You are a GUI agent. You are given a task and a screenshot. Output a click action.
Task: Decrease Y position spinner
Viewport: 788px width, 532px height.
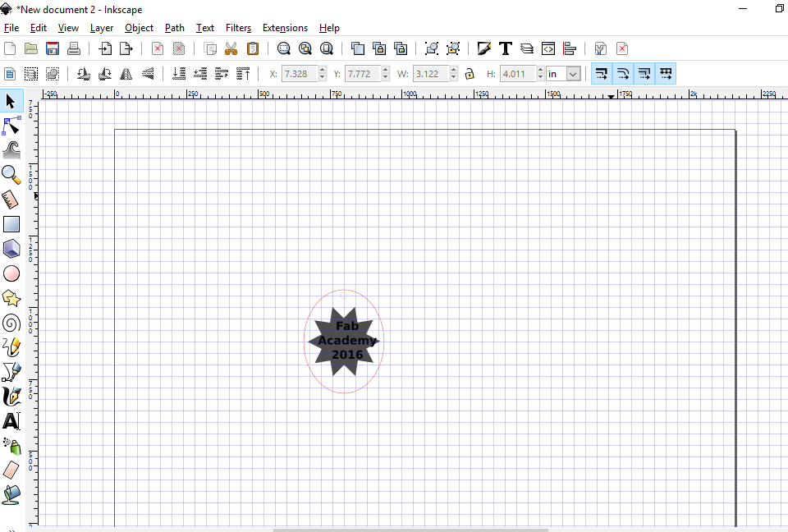386,77
